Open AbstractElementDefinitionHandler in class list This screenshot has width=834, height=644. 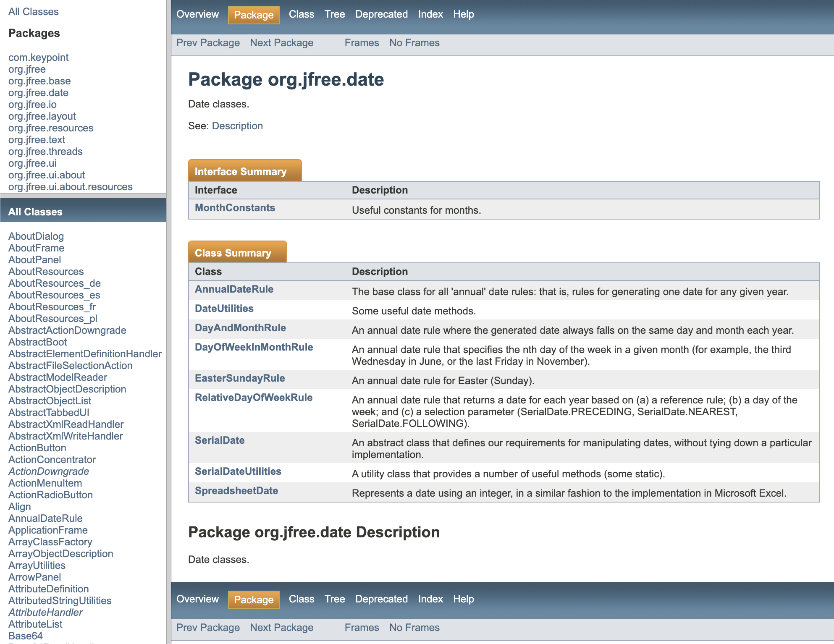[85, 354]
